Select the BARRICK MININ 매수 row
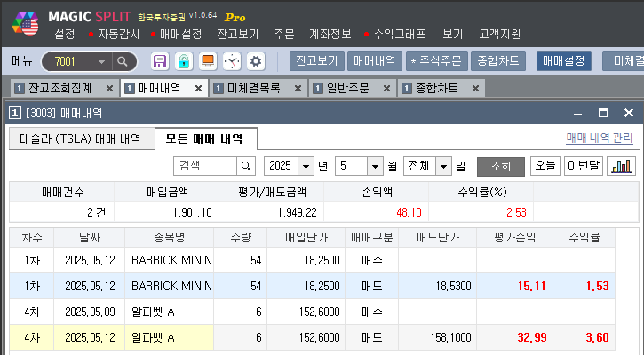The width and height of the screenshot is (644, 355). pyautogui.click(x=312, y=260)
